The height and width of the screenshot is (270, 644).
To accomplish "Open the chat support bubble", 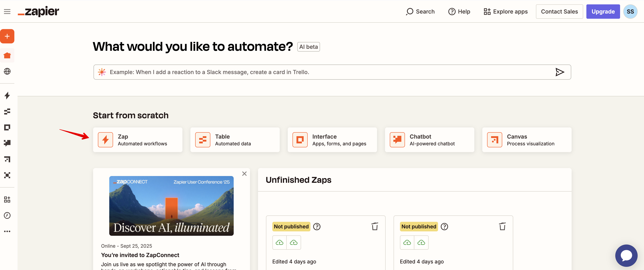I will click(626, 255).
